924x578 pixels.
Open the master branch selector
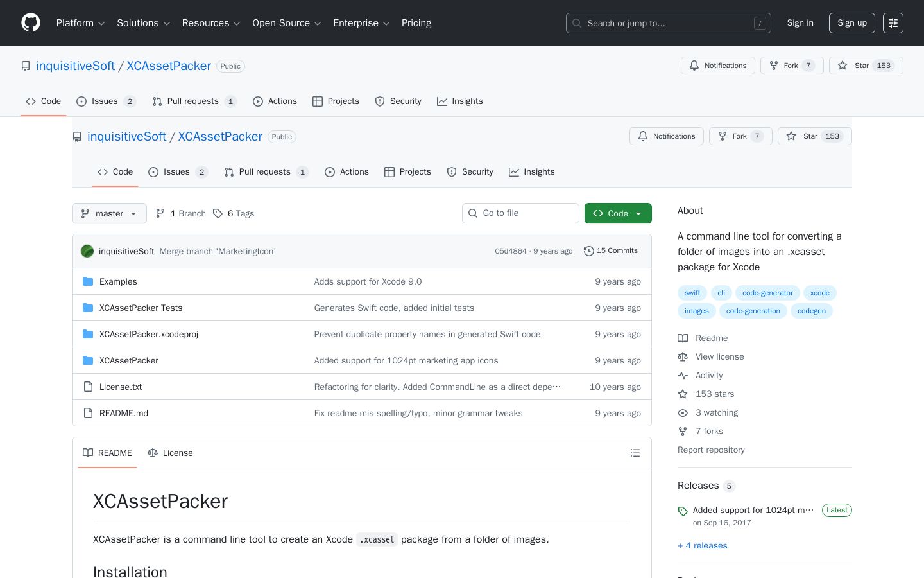click(x=109, y=213)
